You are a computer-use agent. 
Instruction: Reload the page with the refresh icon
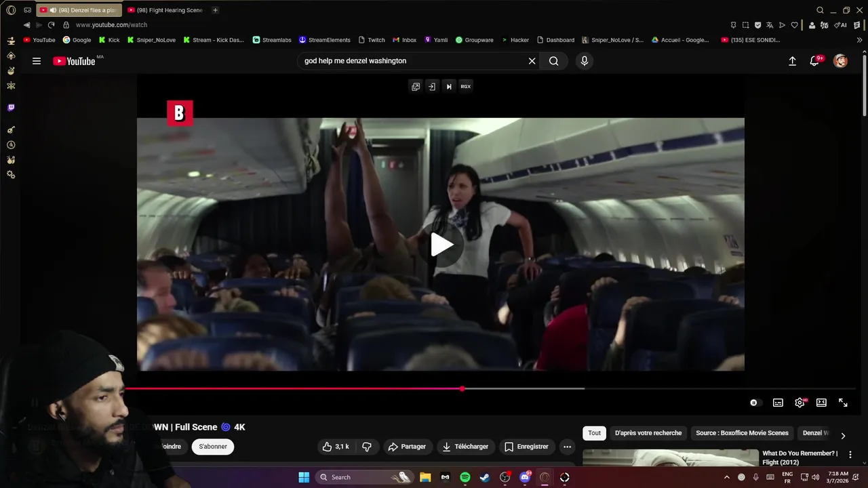coord(51,25)
